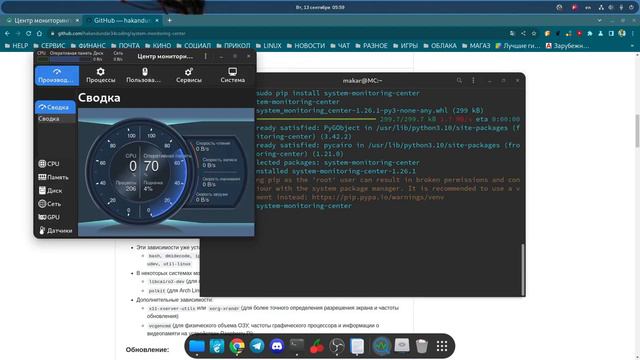This screenshot has width=640, height=360.
Task: Switch to the Система tab
Action: pyautogui.click(x=233, y=76)
